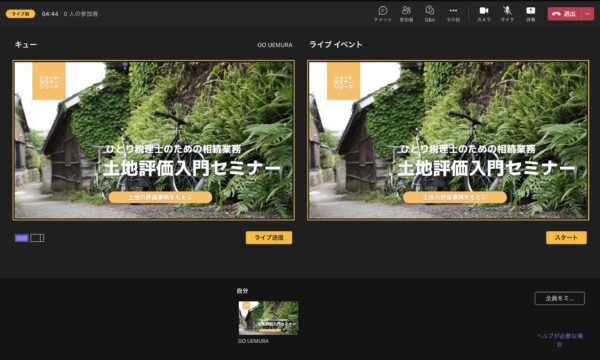The image size is (600, 360).
Task: Expand the leave button dropdown arrow
Action: coord(588,14)
